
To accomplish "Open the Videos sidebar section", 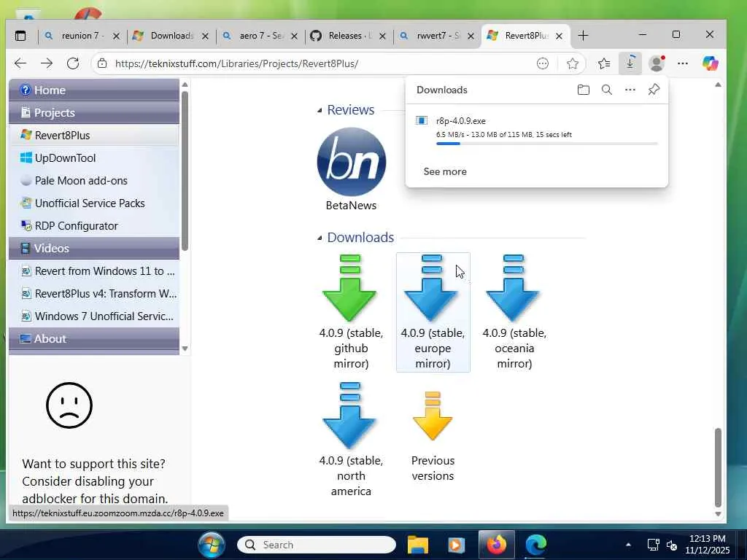I will tap(94, 249).
